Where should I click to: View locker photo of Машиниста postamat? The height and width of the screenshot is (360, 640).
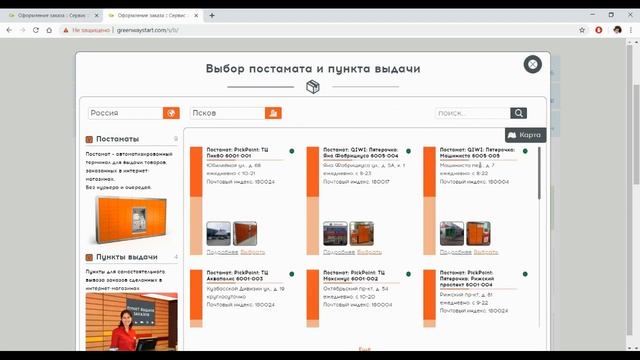pos(478,233)
